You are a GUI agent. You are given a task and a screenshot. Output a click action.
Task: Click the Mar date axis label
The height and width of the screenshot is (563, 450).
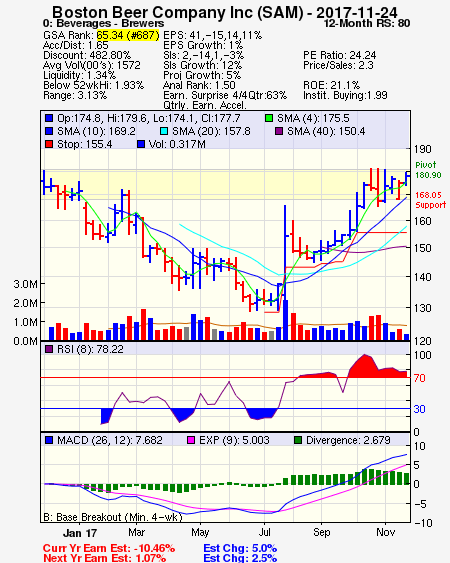(136, 532)
